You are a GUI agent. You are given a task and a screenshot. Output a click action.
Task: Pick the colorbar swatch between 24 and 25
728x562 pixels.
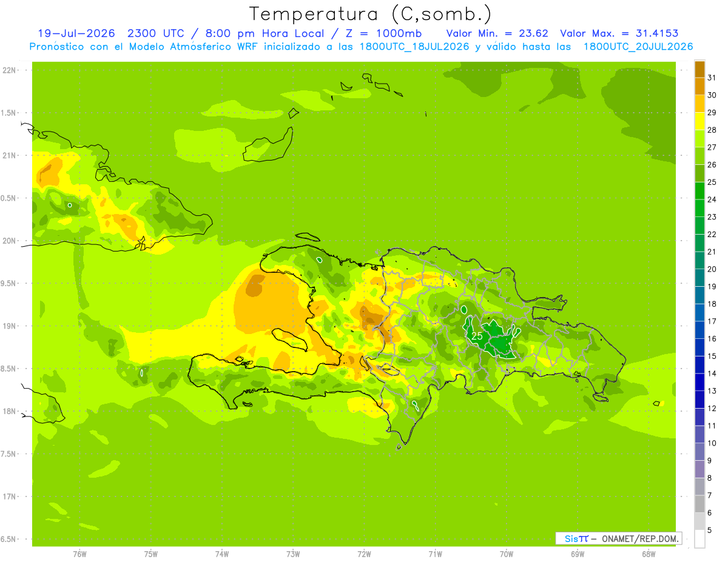pos(699,191)
